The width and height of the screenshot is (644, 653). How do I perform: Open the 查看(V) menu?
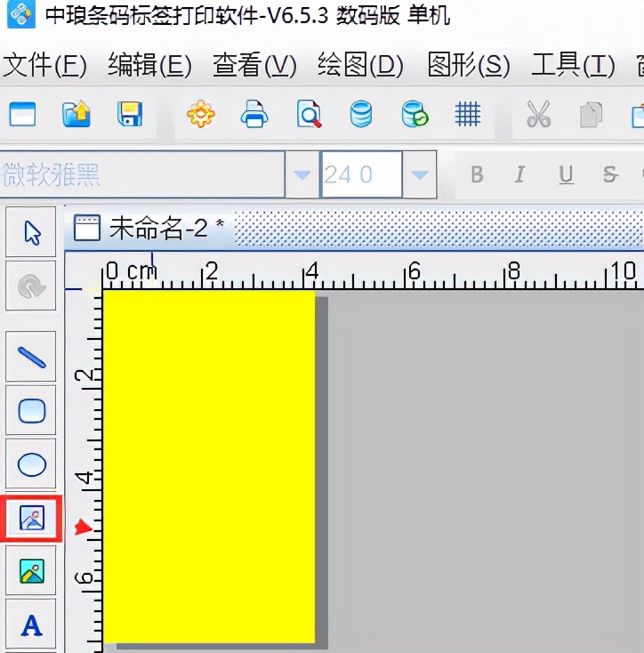254,65
